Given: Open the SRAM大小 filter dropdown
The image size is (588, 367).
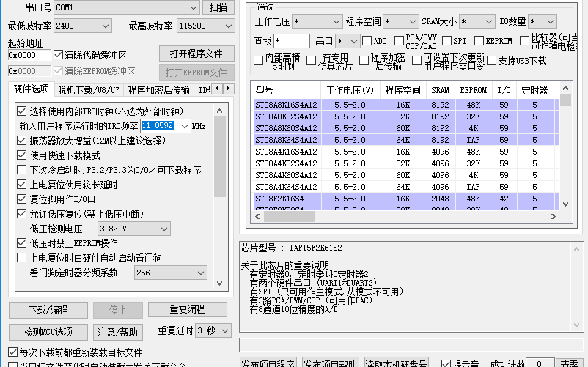Looking at the screenshot, I should pos(477,22).
